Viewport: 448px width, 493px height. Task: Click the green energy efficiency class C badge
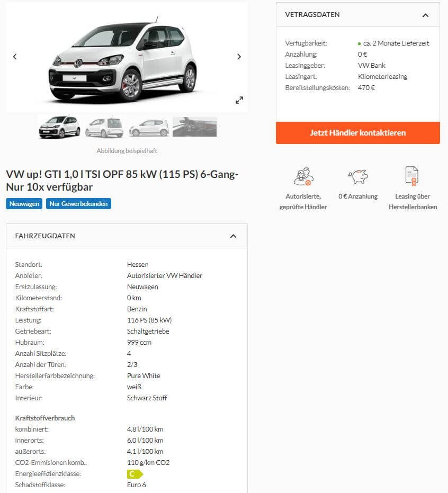135,474
